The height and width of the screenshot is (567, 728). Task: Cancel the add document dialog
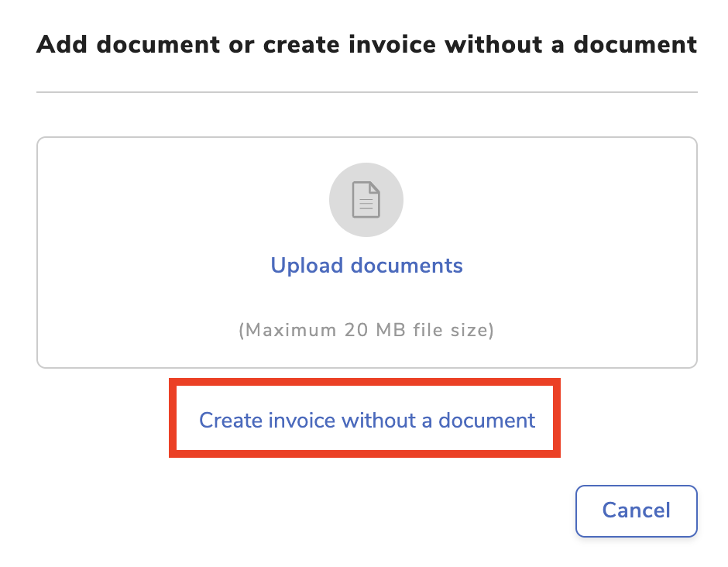[x=636, y=510]
